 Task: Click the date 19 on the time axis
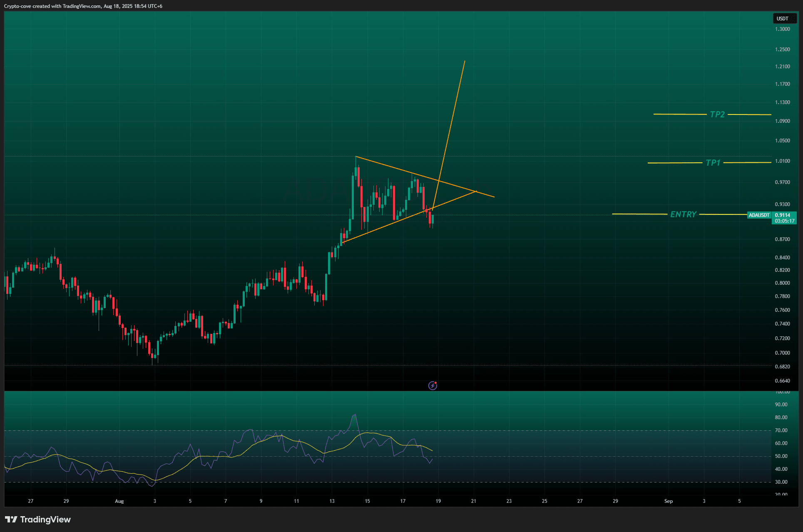click(438, 501)
